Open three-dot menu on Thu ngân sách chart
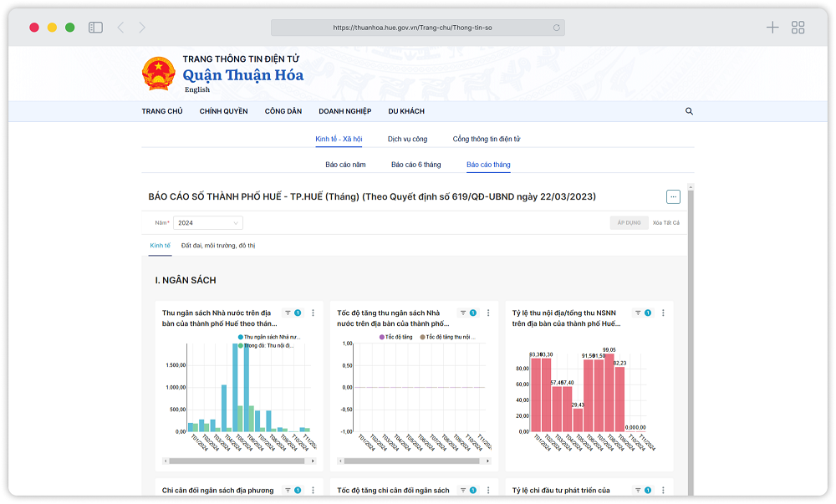This screenshot has height=504, width=836. point(313,313)
